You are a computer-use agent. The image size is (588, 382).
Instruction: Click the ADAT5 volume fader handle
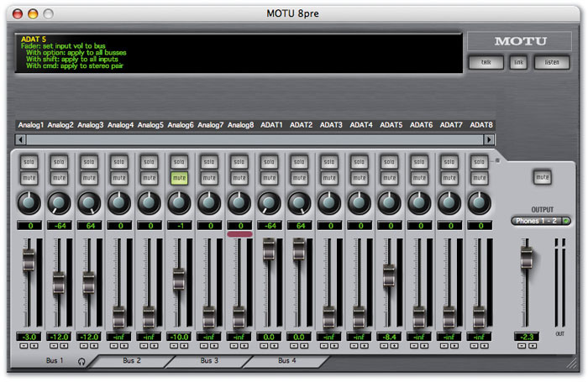[389, 275]
